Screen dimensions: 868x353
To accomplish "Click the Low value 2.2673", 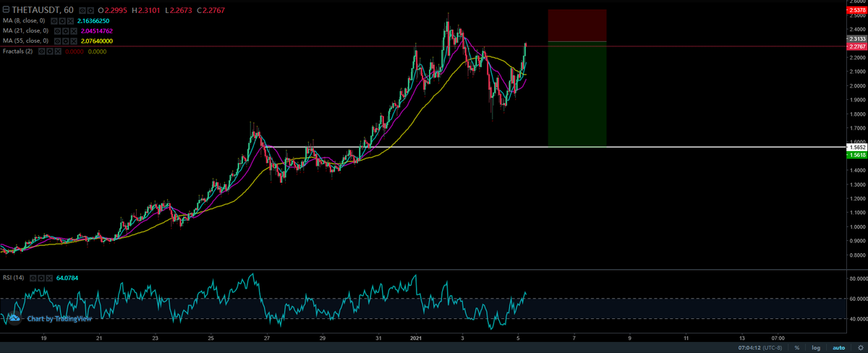I will (181, 10).
